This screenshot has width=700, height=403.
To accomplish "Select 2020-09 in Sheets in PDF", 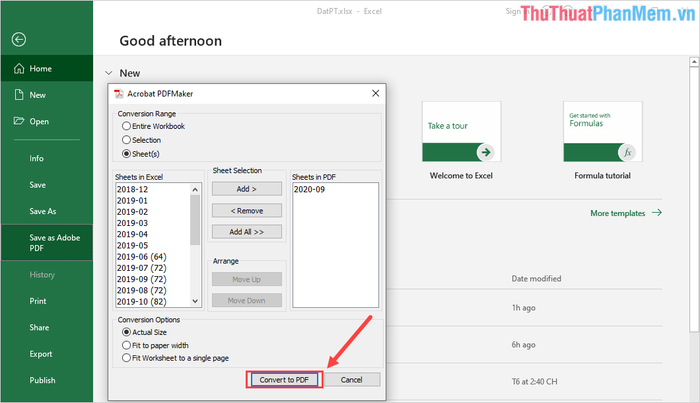I will 335,189.
